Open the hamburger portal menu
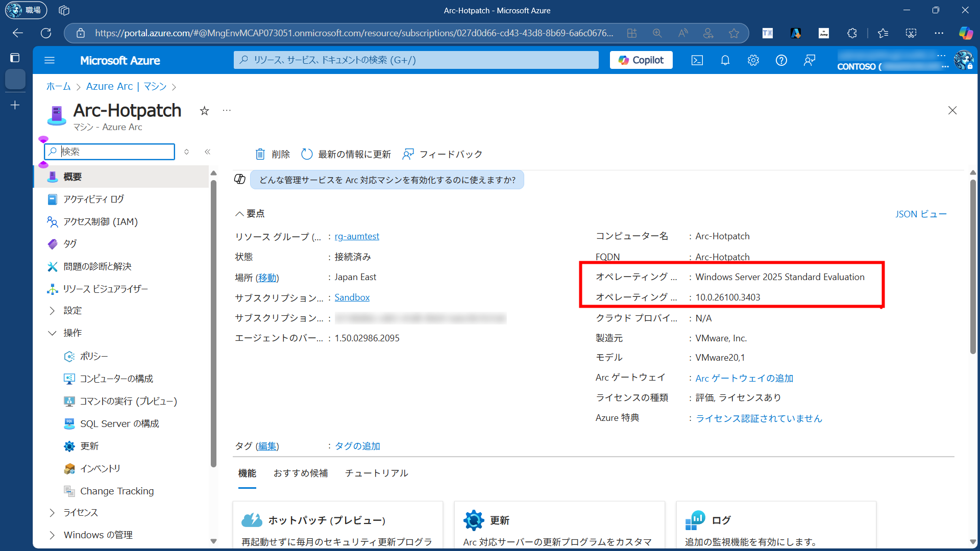This screenshot has width=980, height=551. click(x=50, y=60)
